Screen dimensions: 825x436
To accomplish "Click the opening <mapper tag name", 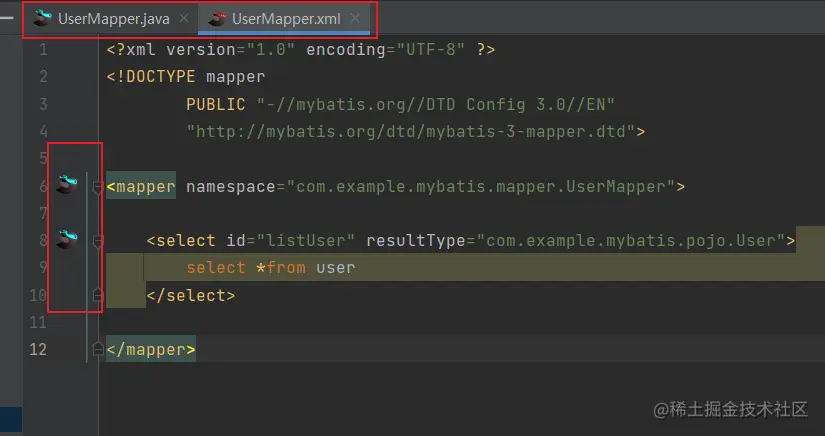I will (141, 187).
